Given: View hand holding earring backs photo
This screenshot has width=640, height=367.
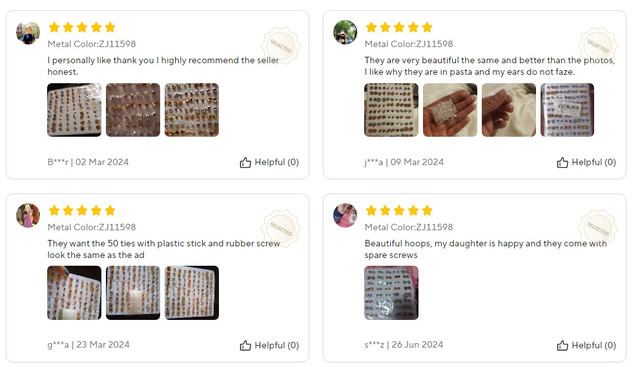Looking at the screenshot, I should tap(450, 110).
